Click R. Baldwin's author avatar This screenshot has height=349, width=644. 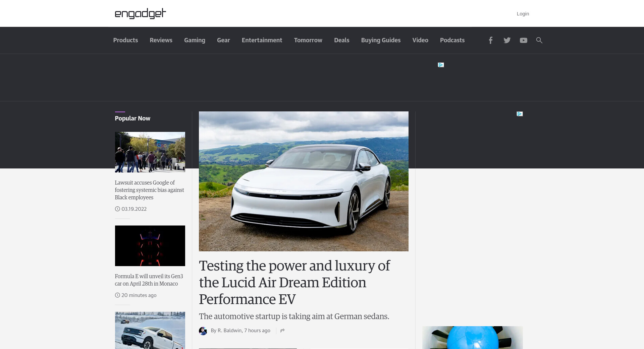click(x=203, y=331)
